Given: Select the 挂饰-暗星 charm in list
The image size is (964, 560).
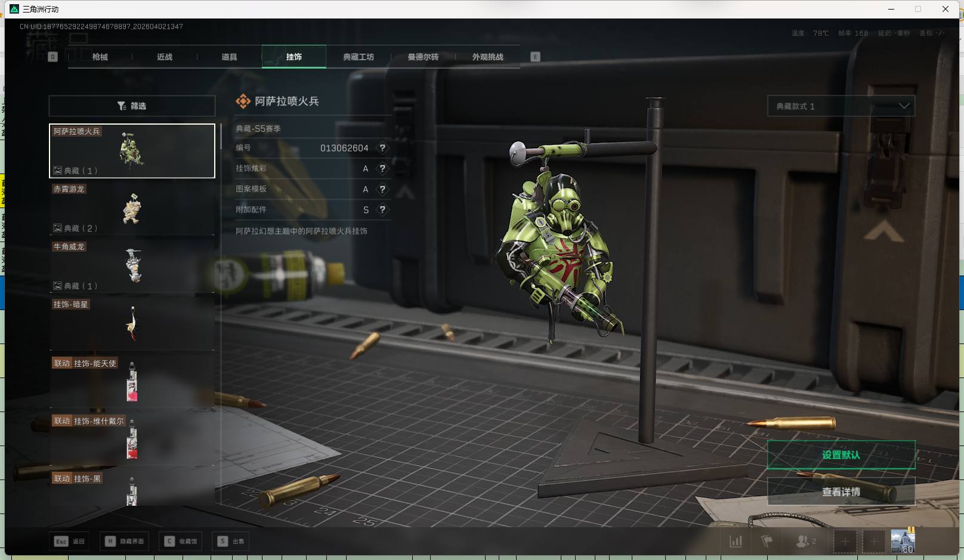Looking at the screenshot, I should (132, 324).
